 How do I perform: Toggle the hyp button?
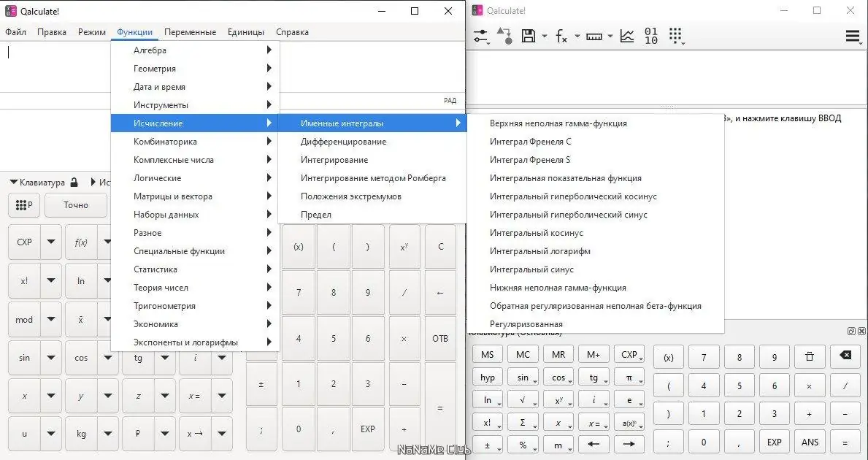(x=488, y=377)
